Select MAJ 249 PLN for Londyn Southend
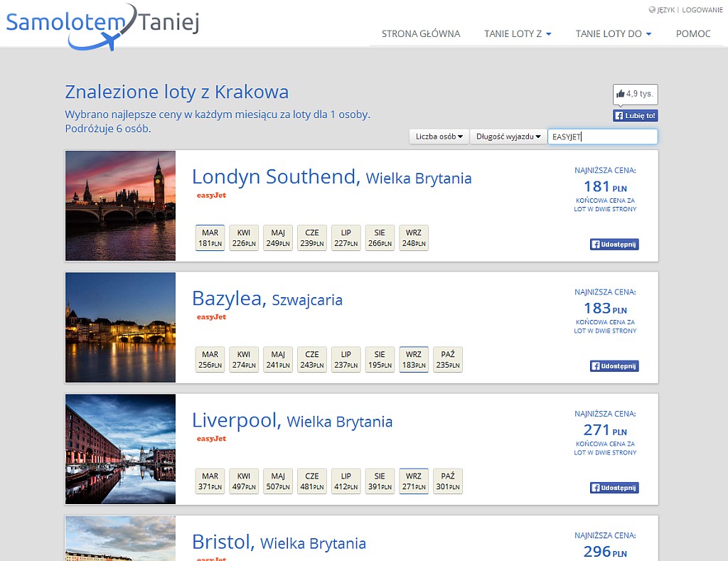Screen dimensions: 728x561 (278, 237)
